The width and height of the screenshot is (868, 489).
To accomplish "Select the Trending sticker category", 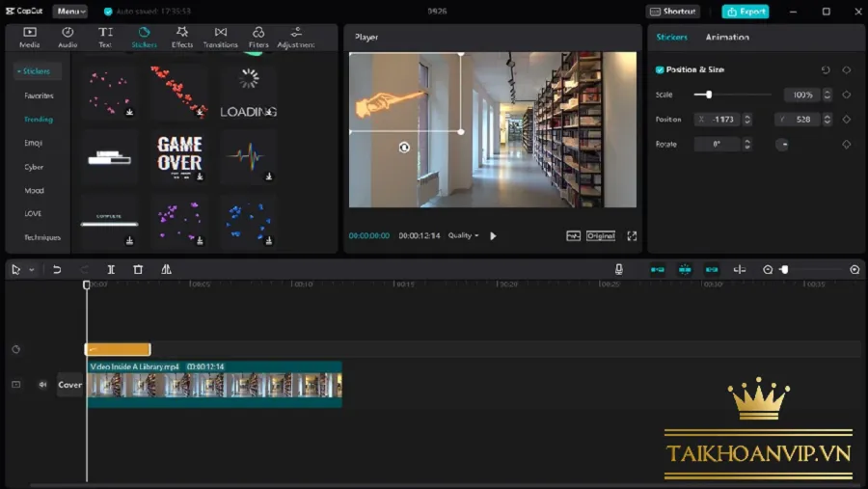I will click(39, 119).
